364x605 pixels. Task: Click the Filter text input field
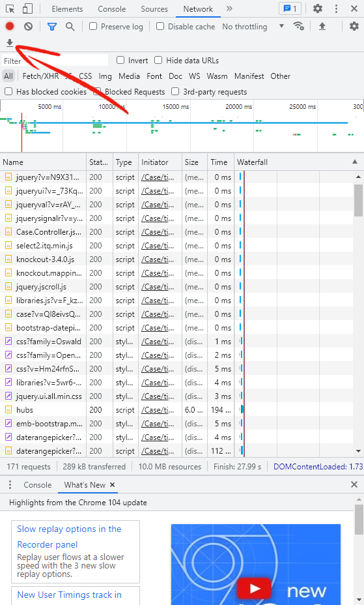(55, 61)
